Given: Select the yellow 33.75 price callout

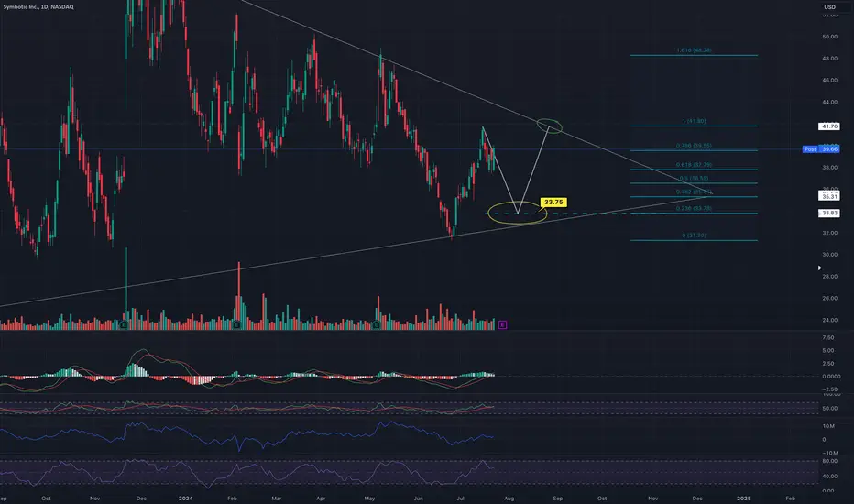Looking at the screenshot, I should pyautogui.click(x=553, y=203).
